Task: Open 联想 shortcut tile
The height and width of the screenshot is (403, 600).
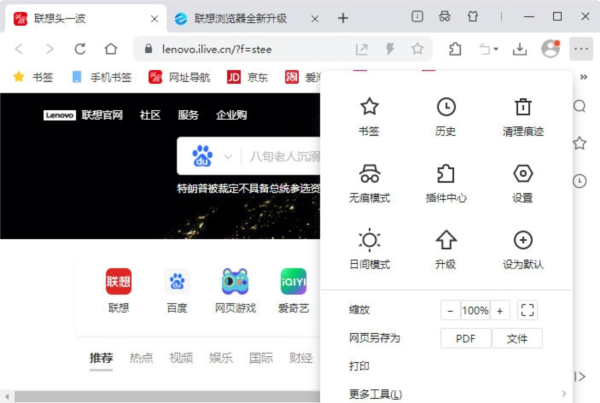Action: pyautogui.click(x=119, y=291)
